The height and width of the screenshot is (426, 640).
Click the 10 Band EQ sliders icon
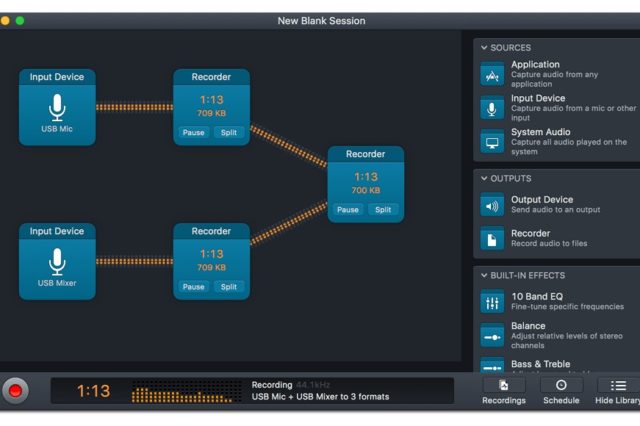(x=492, y=302)
